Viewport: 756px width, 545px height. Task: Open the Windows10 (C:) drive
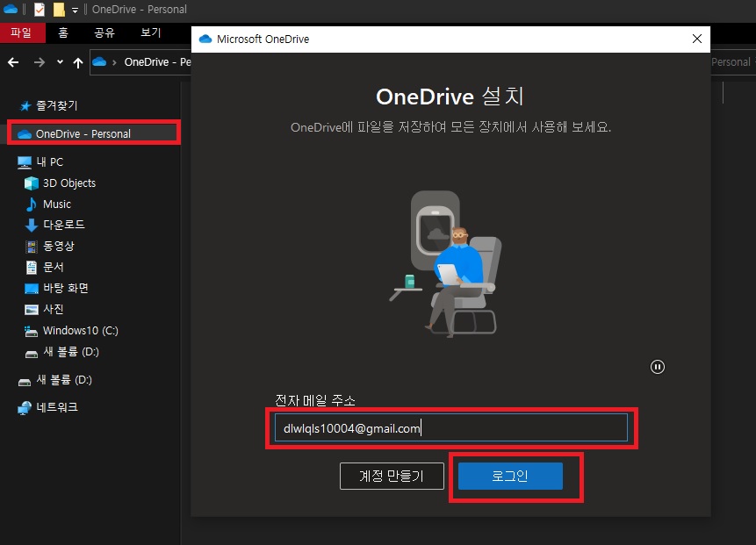point(81,330)
